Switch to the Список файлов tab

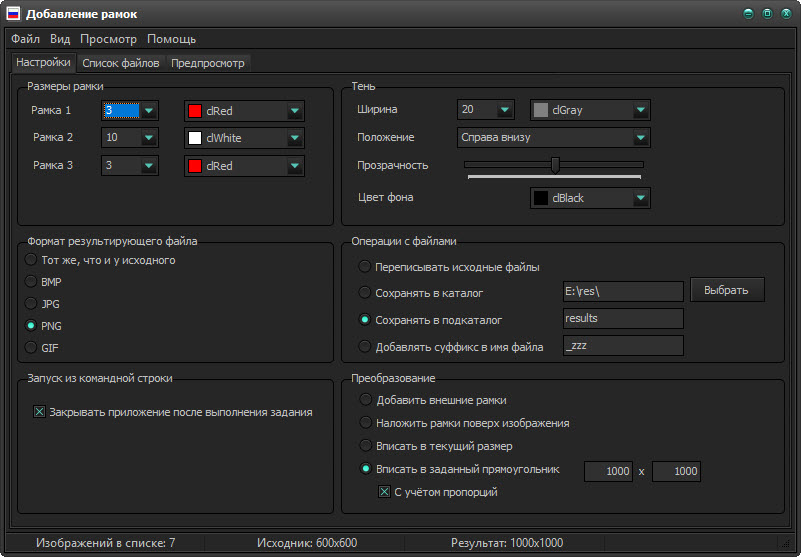121,63
